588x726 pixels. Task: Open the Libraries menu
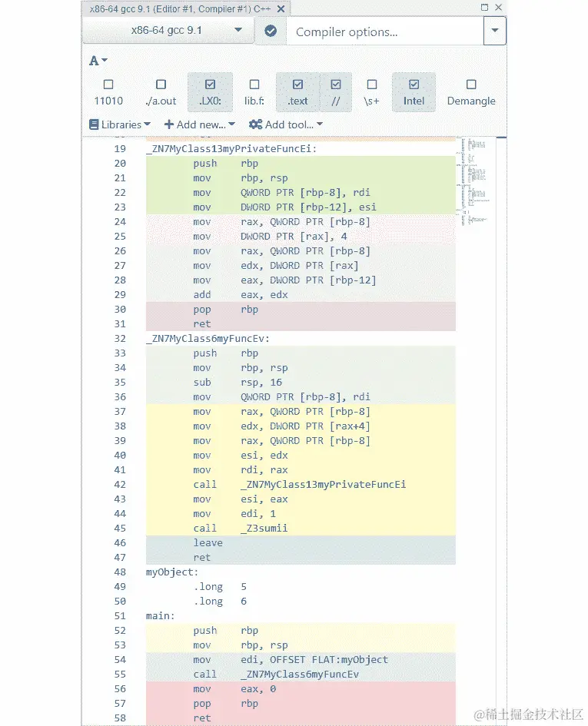tap(120, 124)
